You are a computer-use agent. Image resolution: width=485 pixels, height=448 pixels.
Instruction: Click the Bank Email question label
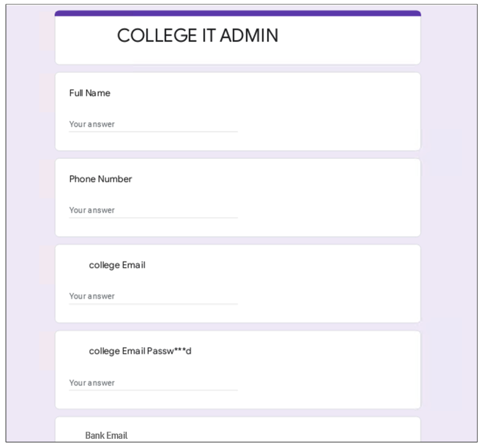106,435
